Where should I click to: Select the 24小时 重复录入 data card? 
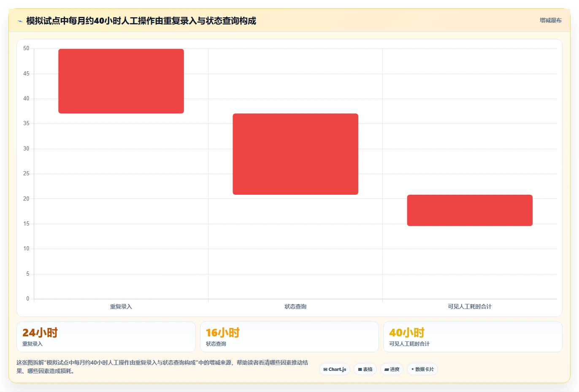(106, 337)
